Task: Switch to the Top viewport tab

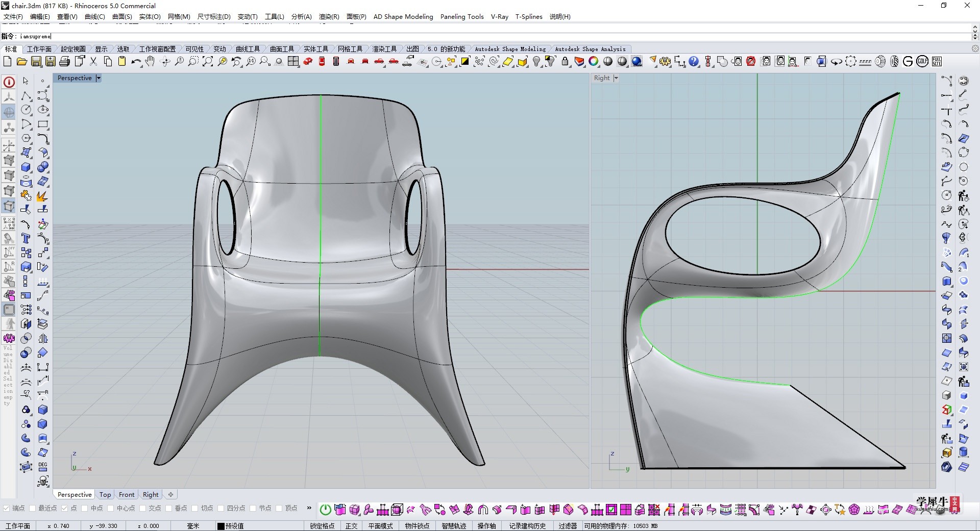Action: [105, 494]
